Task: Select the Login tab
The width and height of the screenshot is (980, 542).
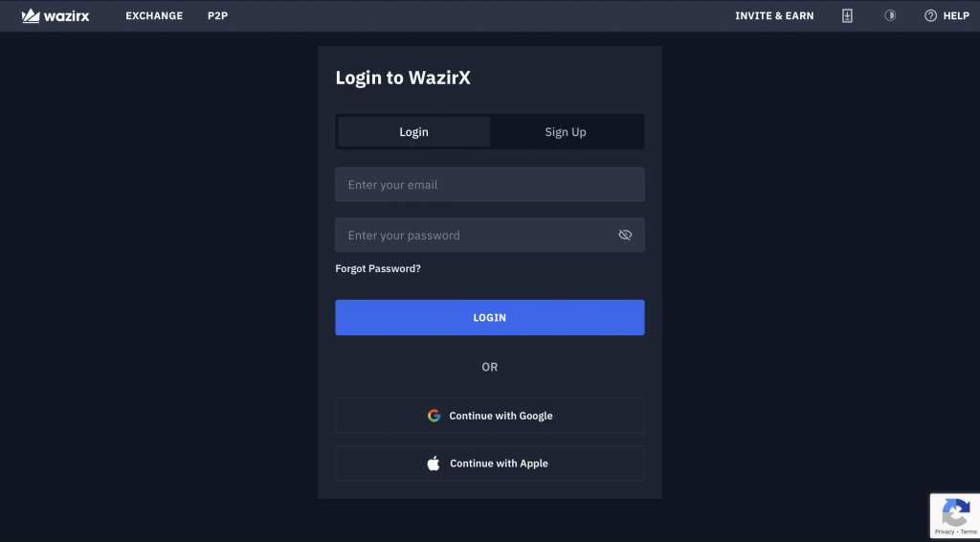Action: [413, 132]
